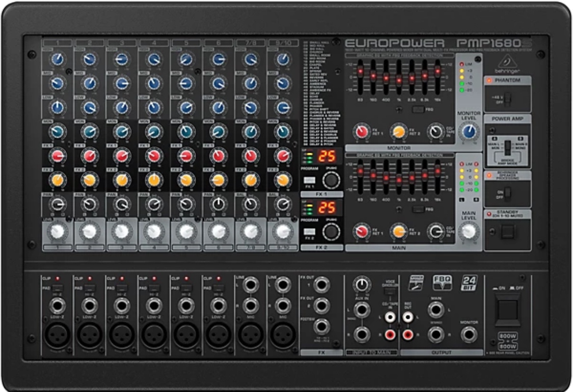Screen dimensions: 573x392
Task: Click the channel 6 PAN knob
Action: [218, 204]
